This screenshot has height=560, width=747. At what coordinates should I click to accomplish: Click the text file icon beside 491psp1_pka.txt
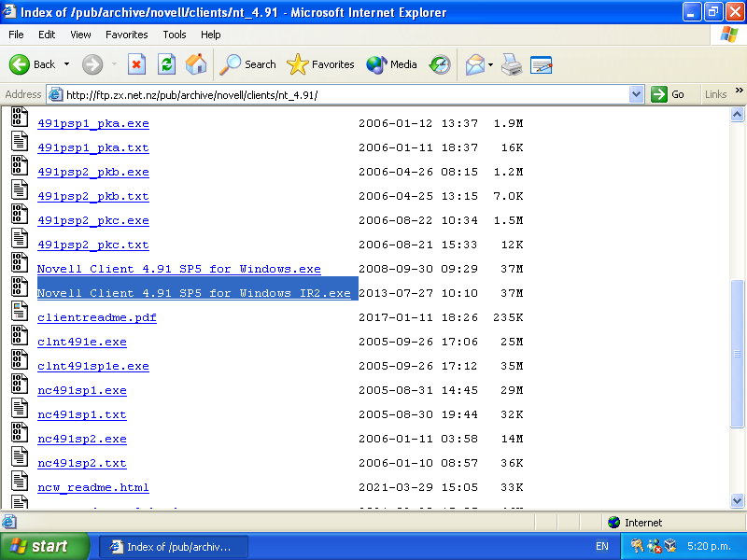(20, 142)
